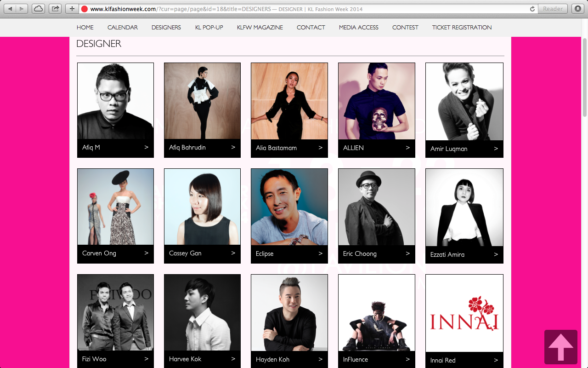Click Afiq M's portrait photo
Viewport: 588px width, 368px height.
point(115,101)
